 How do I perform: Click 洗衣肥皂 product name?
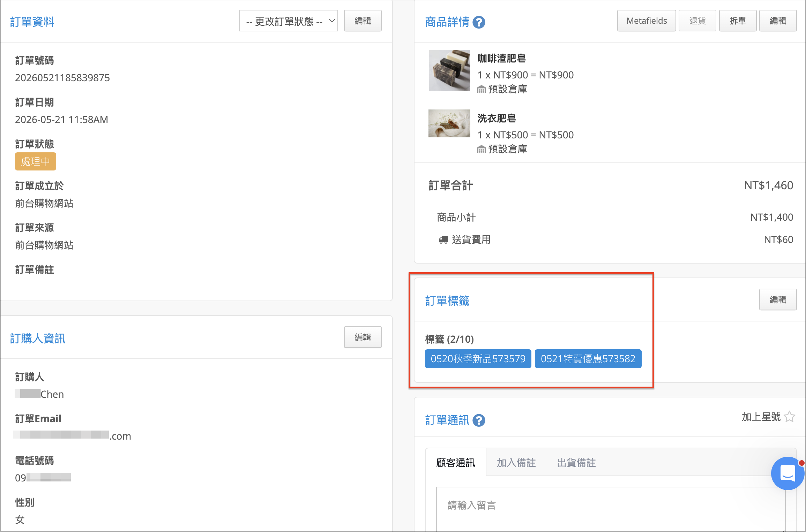(x=497, y=118)
